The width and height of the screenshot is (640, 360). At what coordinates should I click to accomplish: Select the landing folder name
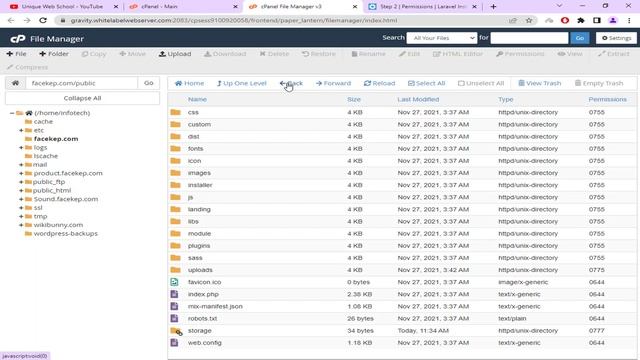point(199,209)
